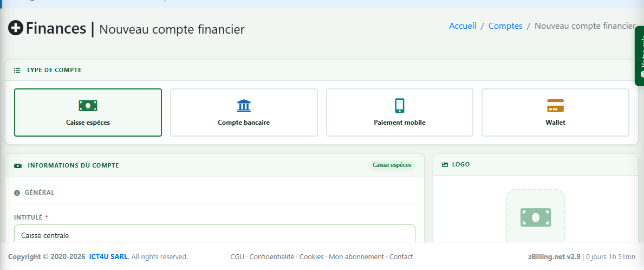Click the INFORMATIONS DU COMPTE heading
644x270 pixels.
(74, 165)
